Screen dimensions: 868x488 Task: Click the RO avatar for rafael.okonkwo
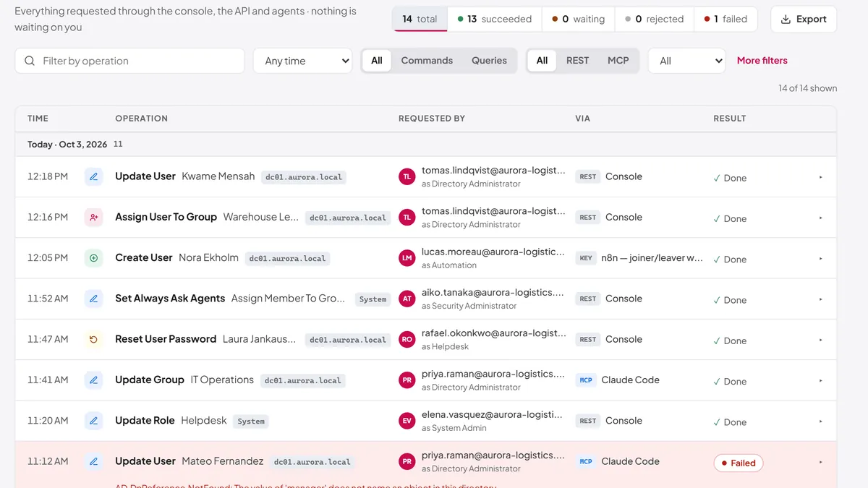click(x=407, y=339)
